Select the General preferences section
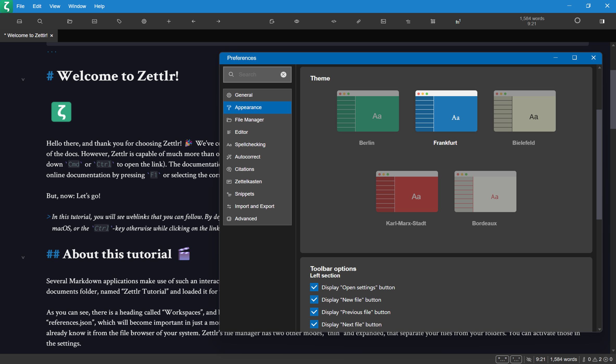616x364 pixels. point(257,95)
